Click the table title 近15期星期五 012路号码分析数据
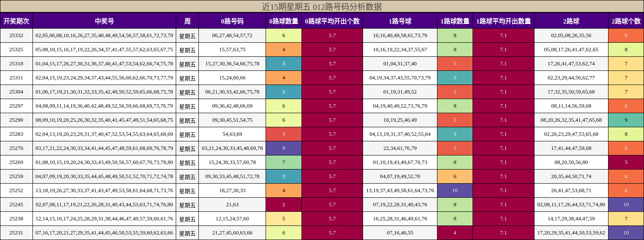Screen dimensions: 644x240 point(322,6)
